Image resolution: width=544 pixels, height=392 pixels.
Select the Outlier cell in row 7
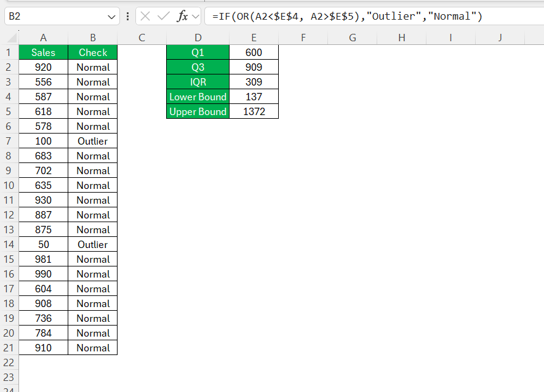92,141
